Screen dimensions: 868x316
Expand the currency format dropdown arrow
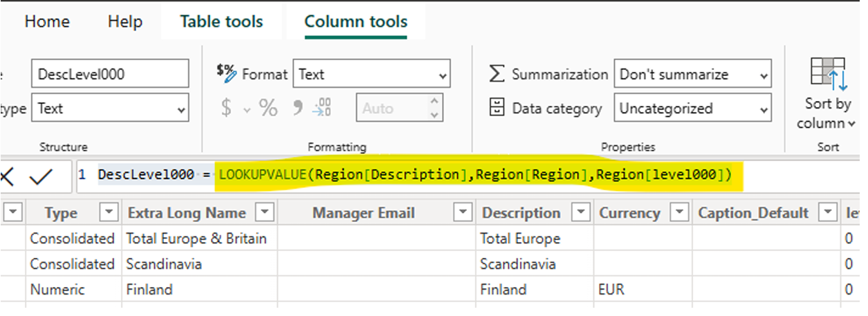(x=247, y=109)
